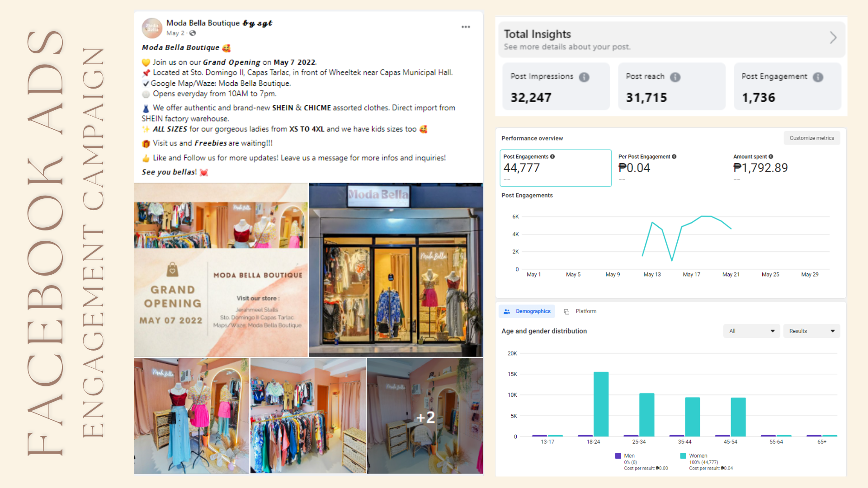Expand Total Insights with the chevron arrow
The width and height of the screenshot is (868, 488).
833,38
